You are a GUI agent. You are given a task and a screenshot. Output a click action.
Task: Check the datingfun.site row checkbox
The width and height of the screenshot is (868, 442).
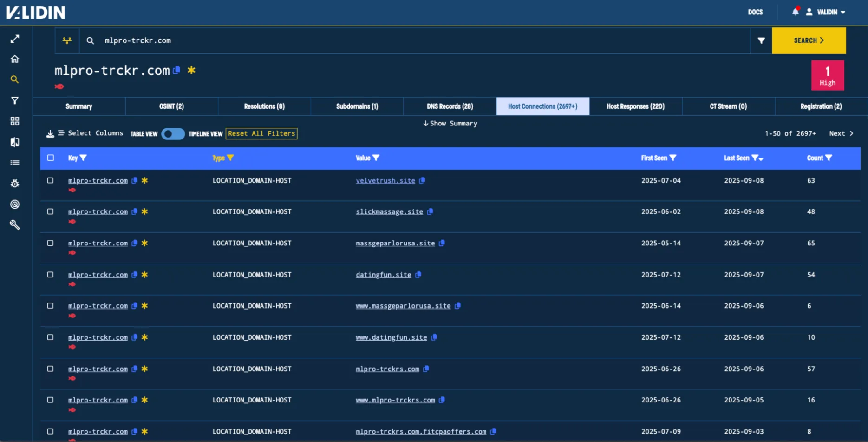pyautogui.click(x=51, y=275)
